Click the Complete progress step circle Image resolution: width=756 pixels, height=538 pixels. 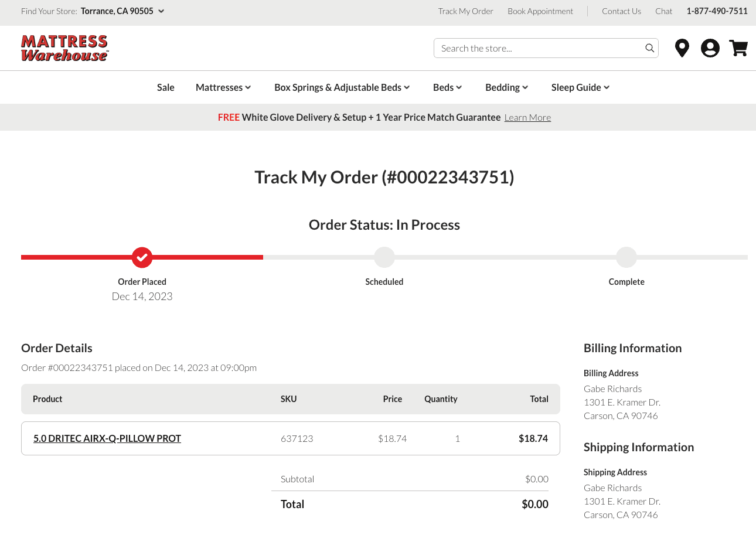[x=626, y=257]
